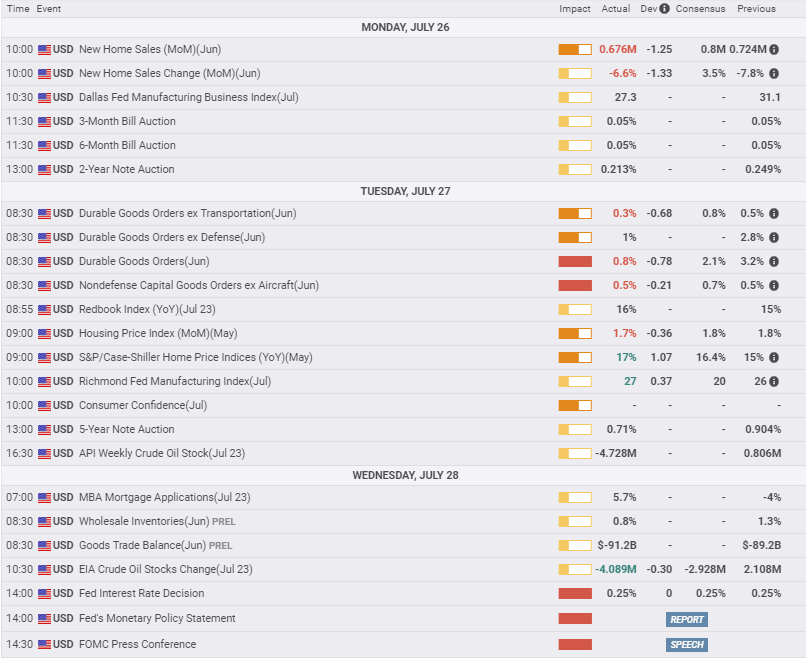The height and width of the screenshot is (658, 806).
Task: Open Fed Interest Rate Decision event
Action: (x=141, y=593)
